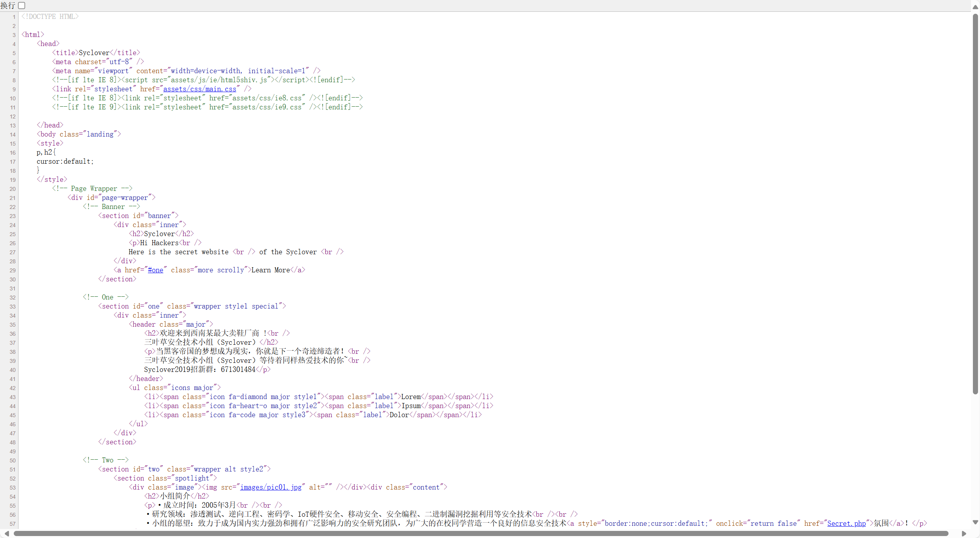Click the horizontal scrollbar thumb

coord(480,534)
